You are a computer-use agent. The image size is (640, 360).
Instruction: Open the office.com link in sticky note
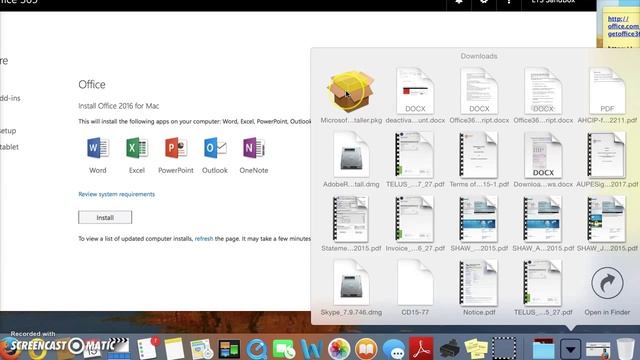[x=623, y=26]
